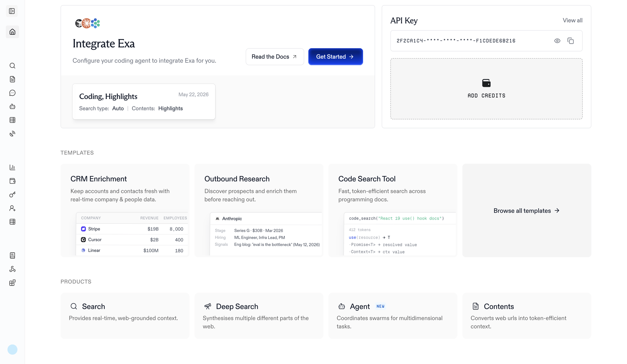
Task: Click the "$19B" revenue value
Action: pyautogui.click(x=153, y=229)
